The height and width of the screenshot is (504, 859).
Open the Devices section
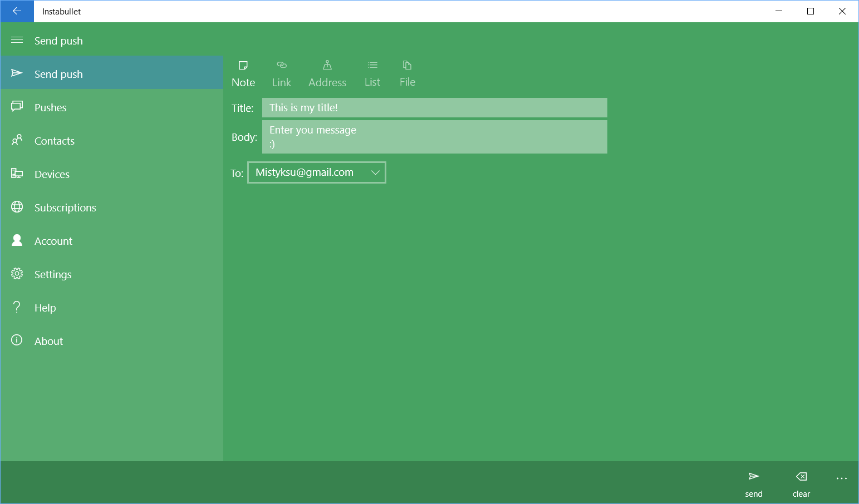pos(52,174)
